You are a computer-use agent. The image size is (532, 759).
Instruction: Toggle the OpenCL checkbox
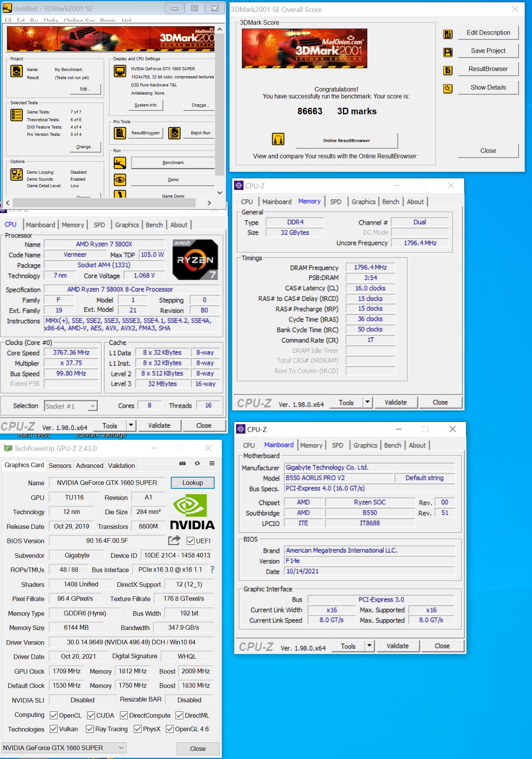click(x=54, y=715)
